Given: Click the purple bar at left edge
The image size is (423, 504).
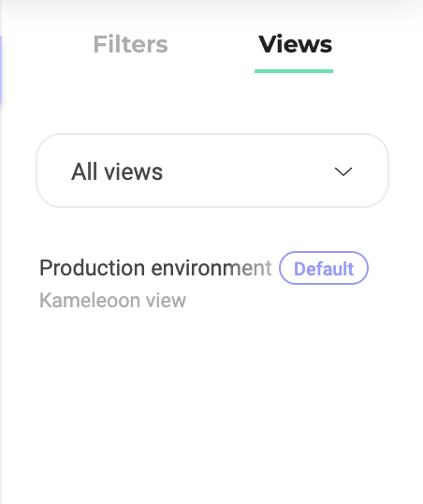Looking at the screenshot, I should pos(1,69).
